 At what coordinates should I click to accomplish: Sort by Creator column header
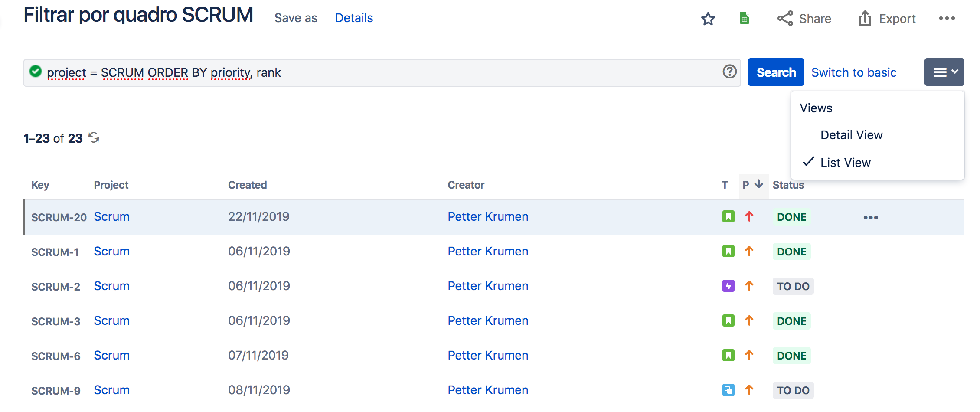466,185
